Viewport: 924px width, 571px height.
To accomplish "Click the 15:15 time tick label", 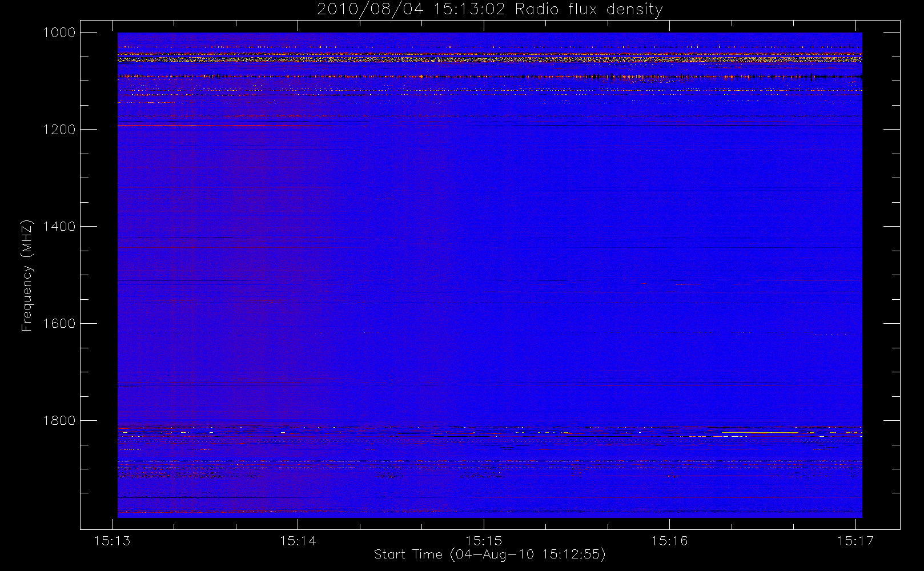I will click(484, 541).
